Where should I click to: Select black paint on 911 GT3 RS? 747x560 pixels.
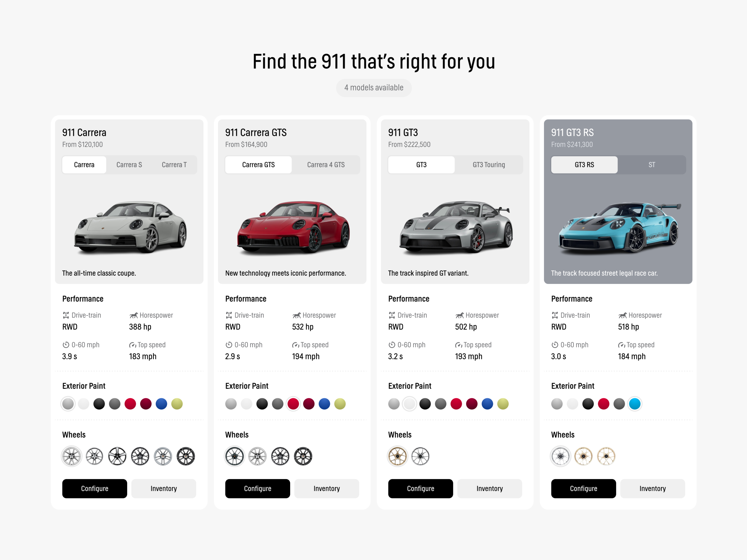(588, 404)
